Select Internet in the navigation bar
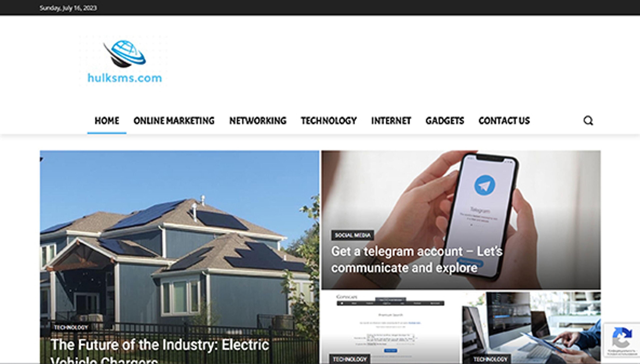Viewport: 640px width, 364px height. pos(391,121)
